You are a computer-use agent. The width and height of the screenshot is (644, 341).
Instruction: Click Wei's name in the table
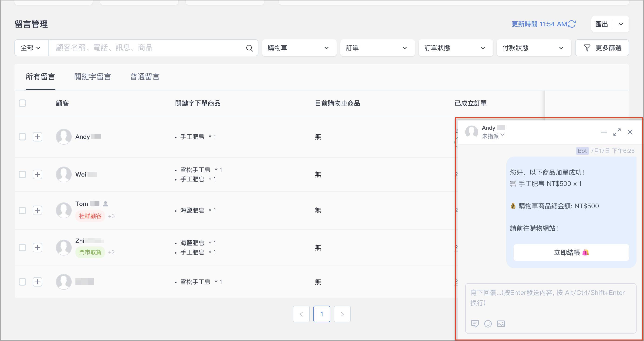click(81, 174)
